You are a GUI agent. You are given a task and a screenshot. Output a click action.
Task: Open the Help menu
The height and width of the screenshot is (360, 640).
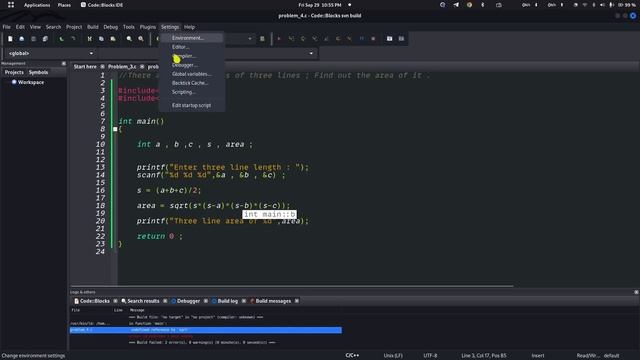click(189, 27)
